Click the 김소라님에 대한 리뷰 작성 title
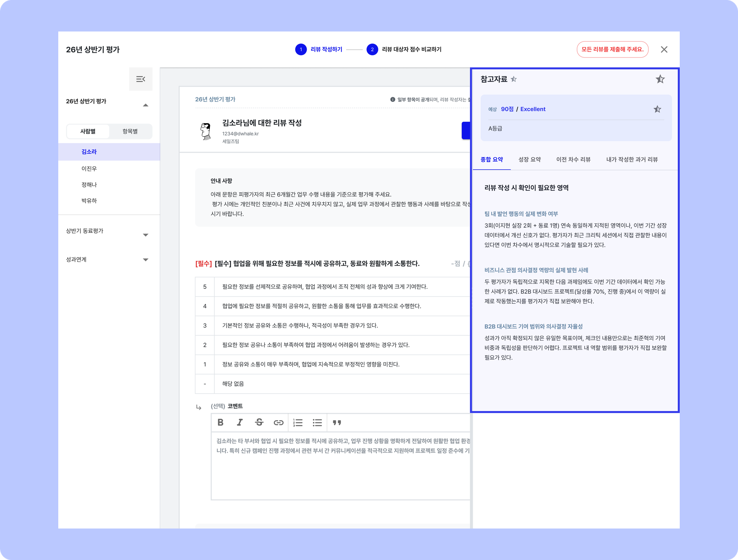Image resolution: width=738 pixels, height=560 pixels. [262, 123]
